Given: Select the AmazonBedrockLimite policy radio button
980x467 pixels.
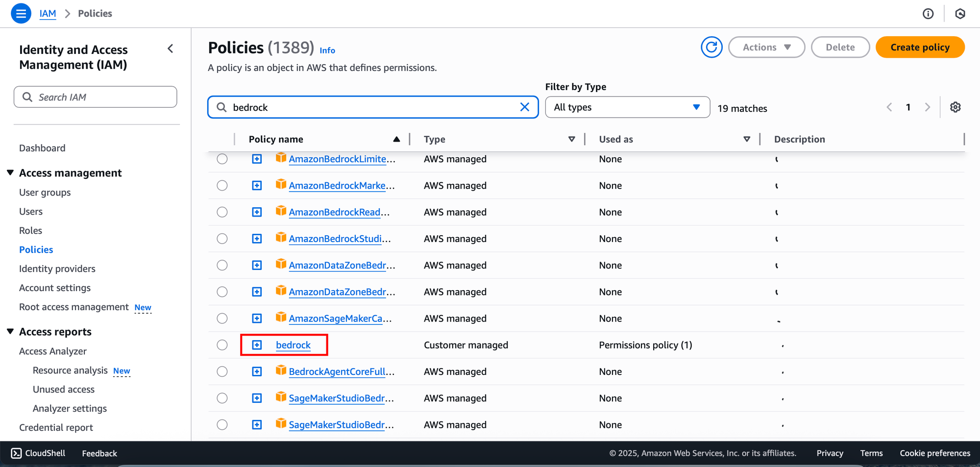Looking at the screenshot, I should click(x=222, y=159).
